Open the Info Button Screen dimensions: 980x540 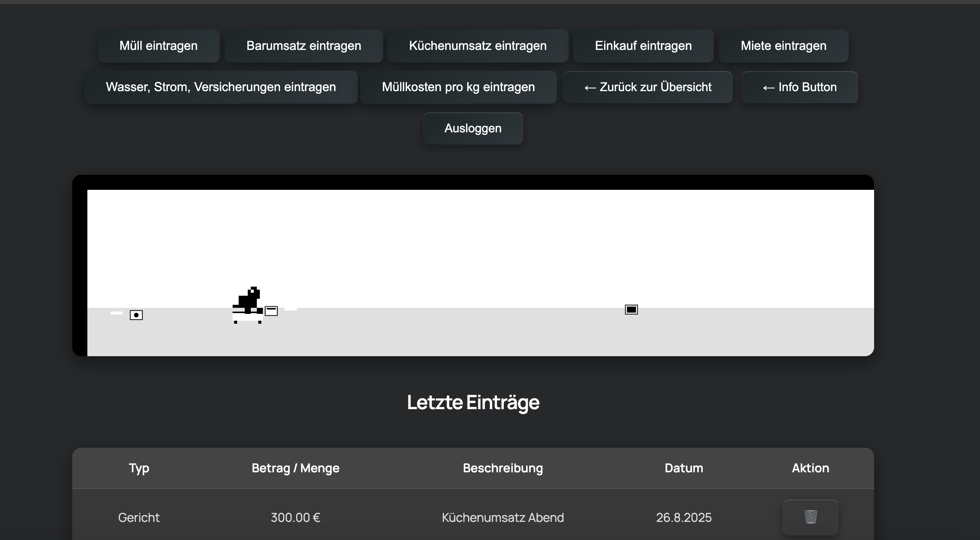click(x=799, y=87)
